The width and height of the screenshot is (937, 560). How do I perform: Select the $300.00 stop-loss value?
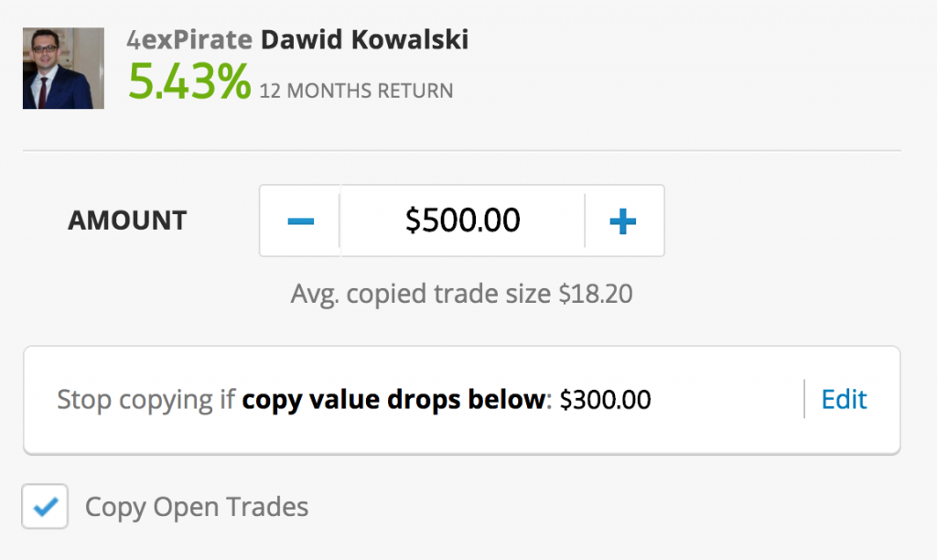point(605,400)
